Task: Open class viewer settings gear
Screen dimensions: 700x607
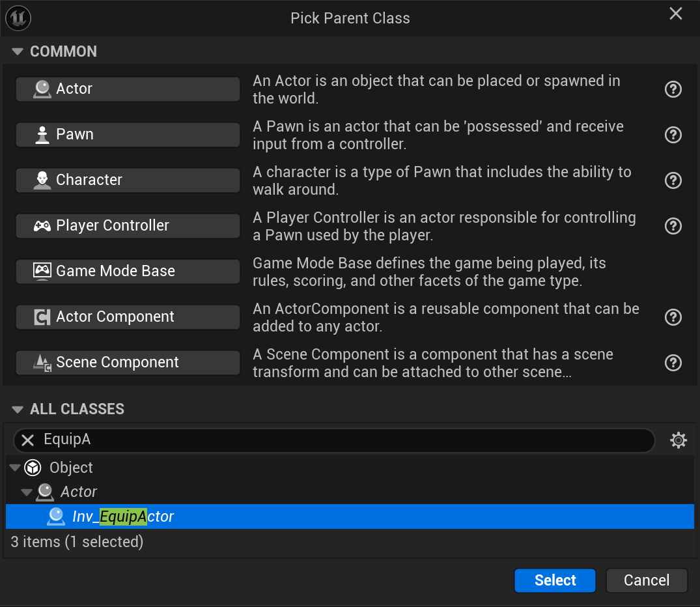Action: (x=679, y=441)
